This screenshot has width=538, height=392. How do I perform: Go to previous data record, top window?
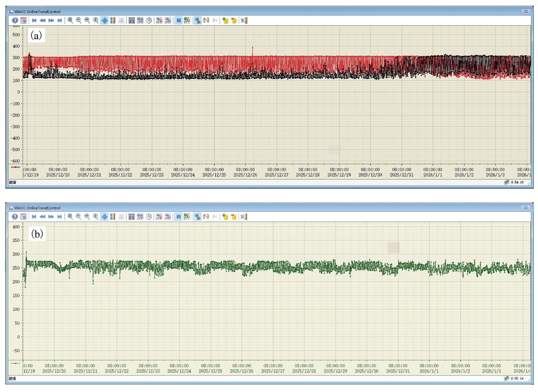[x=42, y=20]
